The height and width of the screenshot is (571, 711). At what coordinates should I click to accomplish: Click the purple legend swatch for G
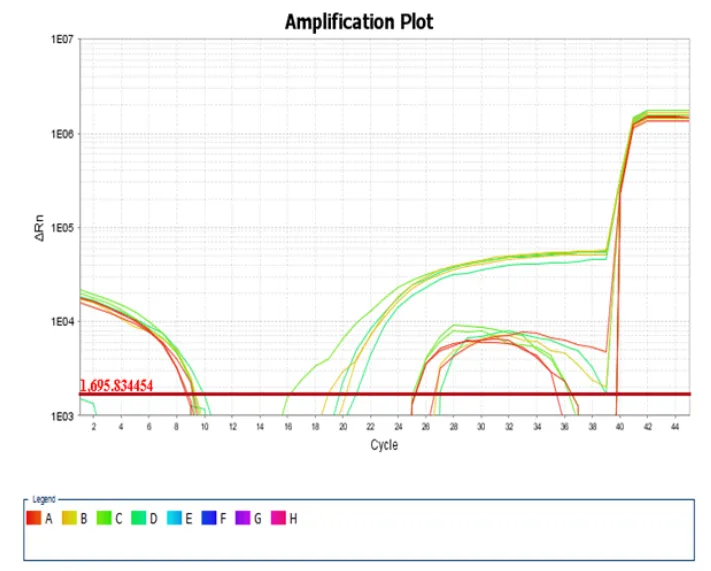pos(244,518)
